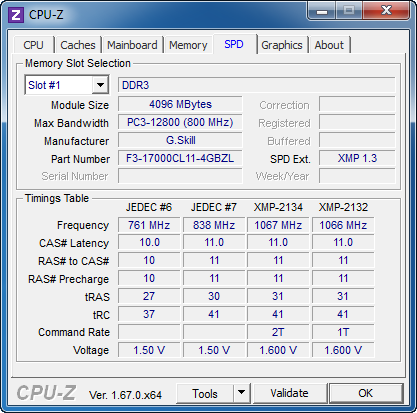Screen dimensions: 417x413
Task: Go to the Graphics tab
Action: point(282,45)
